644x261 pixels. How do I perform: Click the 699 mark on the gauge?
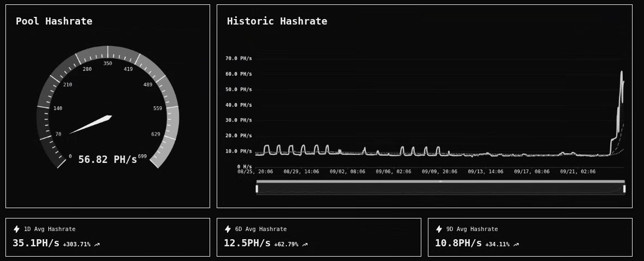143,156
